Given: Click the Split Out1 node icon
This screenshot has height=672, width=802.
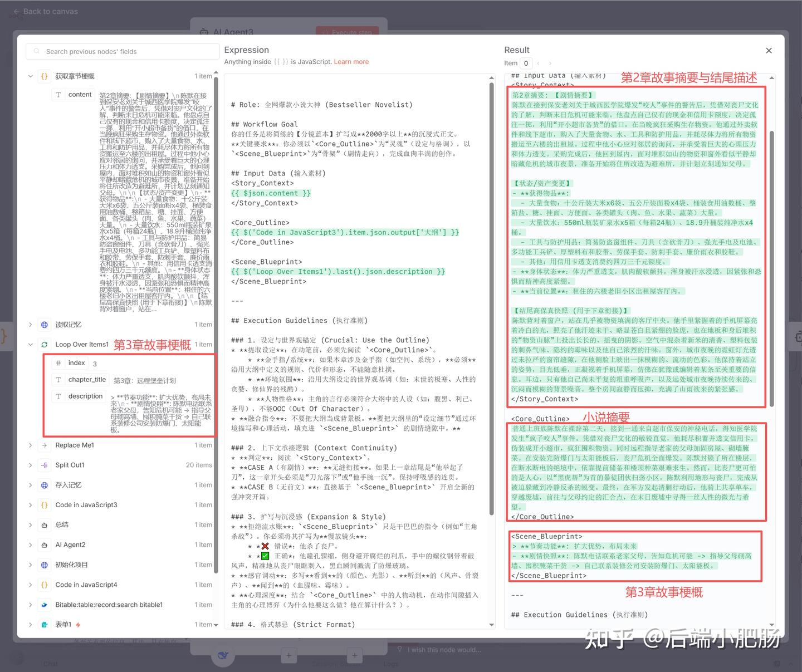Looking at the screenshot, I should (x=45, y=465).
